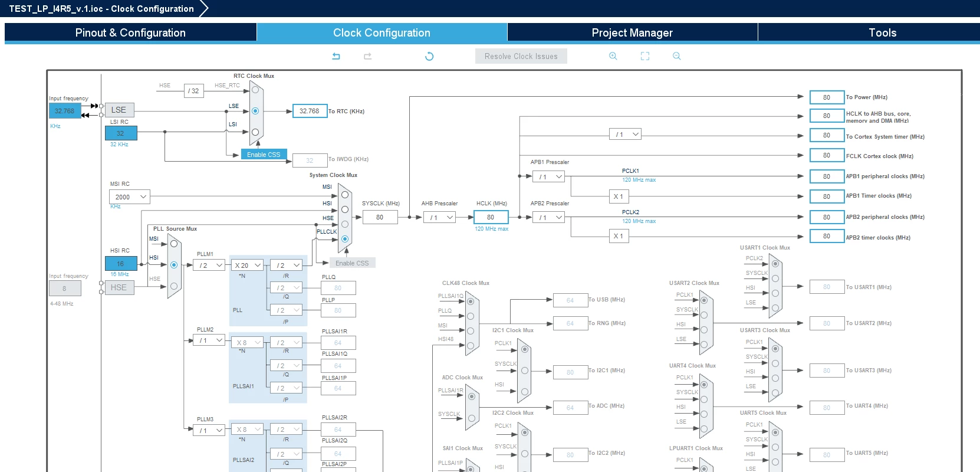Click the SYSCLK (MHz) value box
The width and height of the screenshot is (980, 472).
(380, 217)
